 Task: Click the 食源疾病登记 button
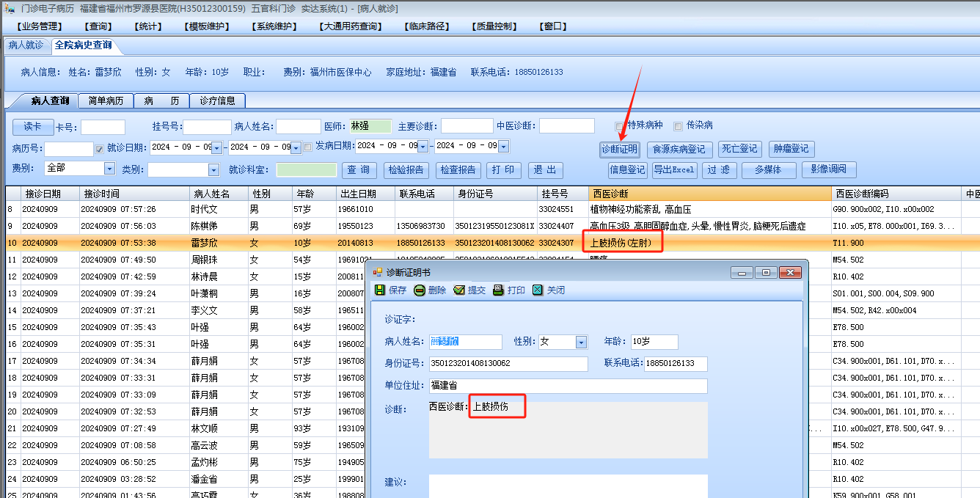tap(679, 149)
